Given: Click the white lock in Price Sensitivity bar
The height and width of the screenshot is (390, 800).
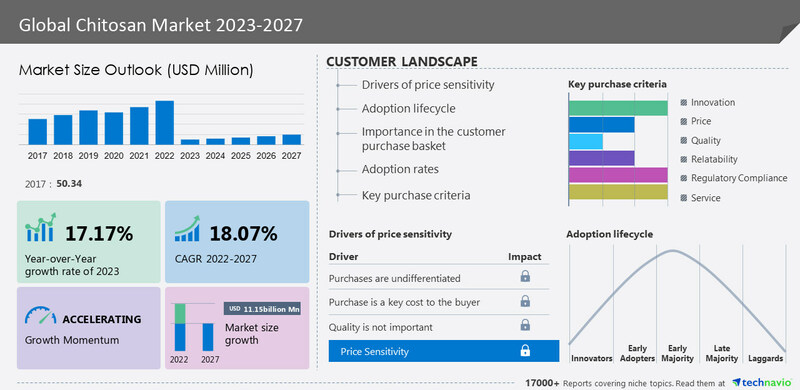Looking at the screenshot, I should (525, 351).
